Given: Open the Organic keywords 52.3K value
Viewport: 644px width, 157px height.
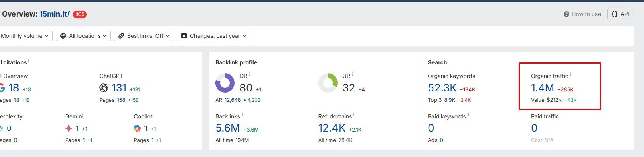Looking at the screenshot, I should [x=442, y=88].
